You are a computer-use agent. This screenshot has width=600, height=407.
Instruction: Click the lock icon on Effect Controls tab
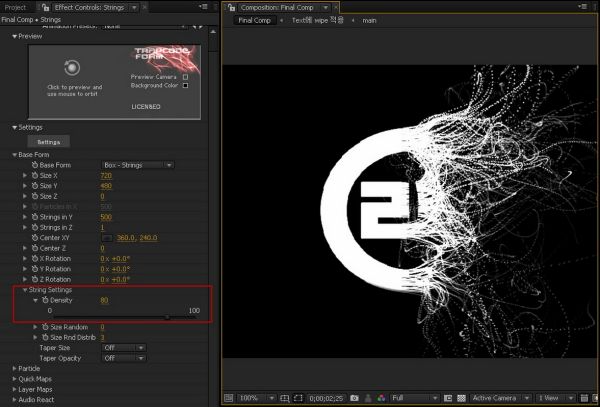tap(46, 7)
